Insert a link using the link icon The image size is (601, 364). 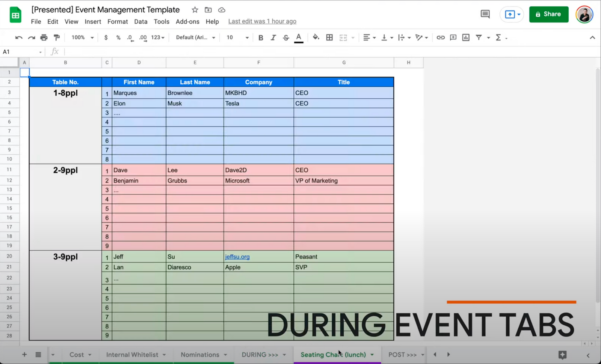pos(441,38)
